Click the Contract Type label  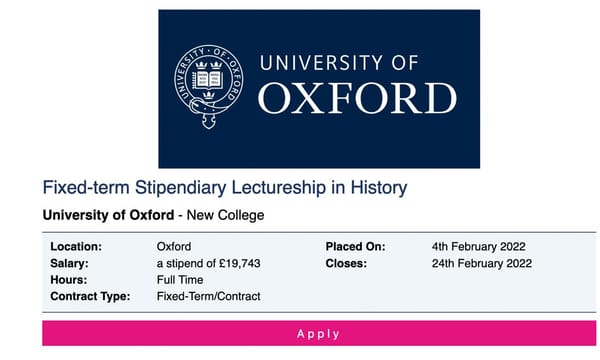pos(90,296)
